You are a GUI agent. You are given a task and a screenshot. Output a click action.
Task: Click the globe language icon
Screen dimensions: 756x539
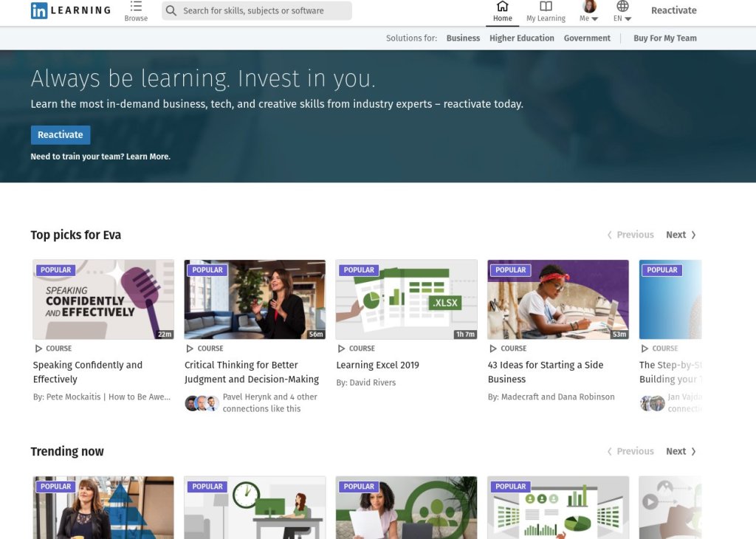pos(622,7)
